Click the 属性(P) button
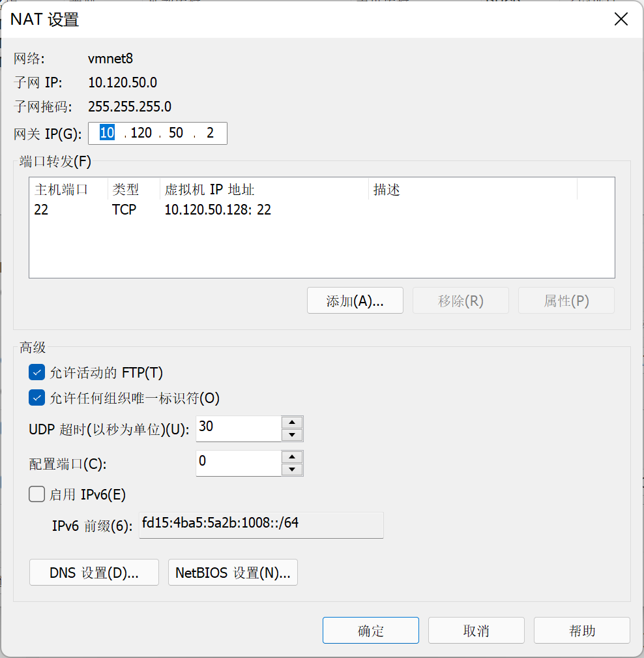 coord(566,301)
